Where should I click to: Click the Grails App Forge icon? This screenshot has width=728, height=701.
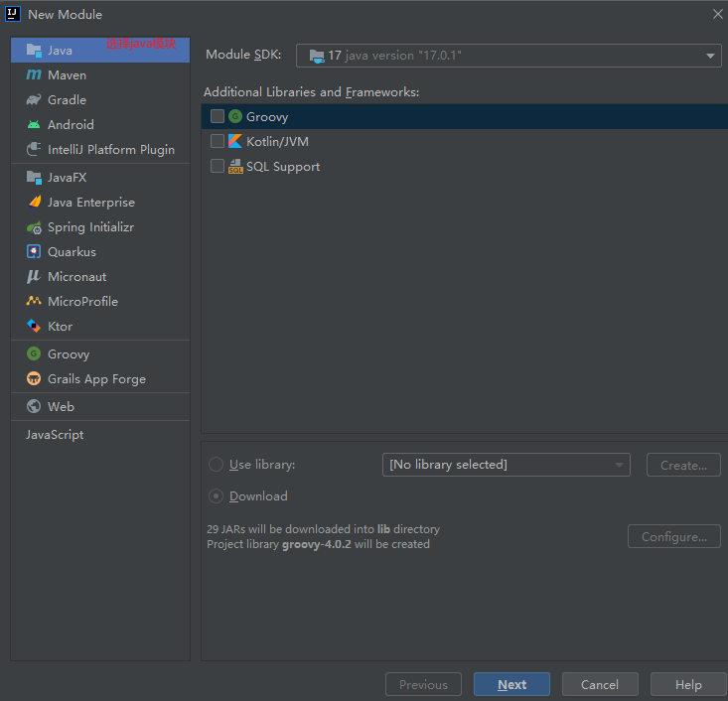[x=34, y=379]
